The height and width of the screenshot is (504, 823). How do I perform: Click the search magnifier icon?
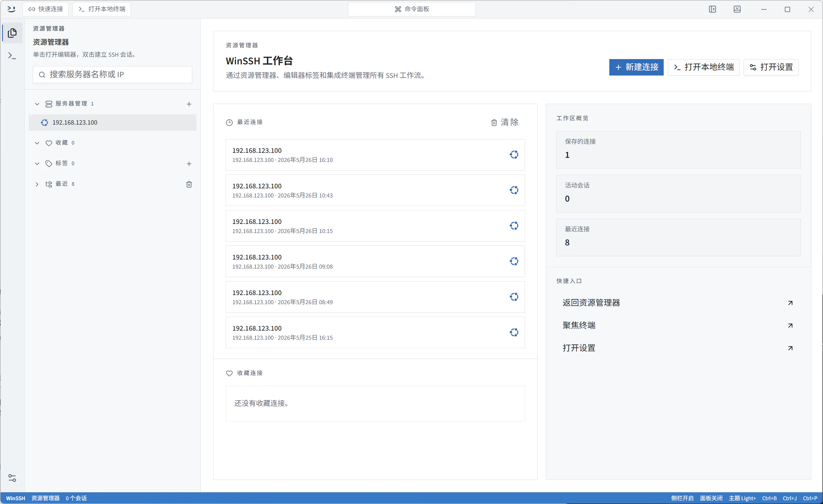tap(42, 74)
